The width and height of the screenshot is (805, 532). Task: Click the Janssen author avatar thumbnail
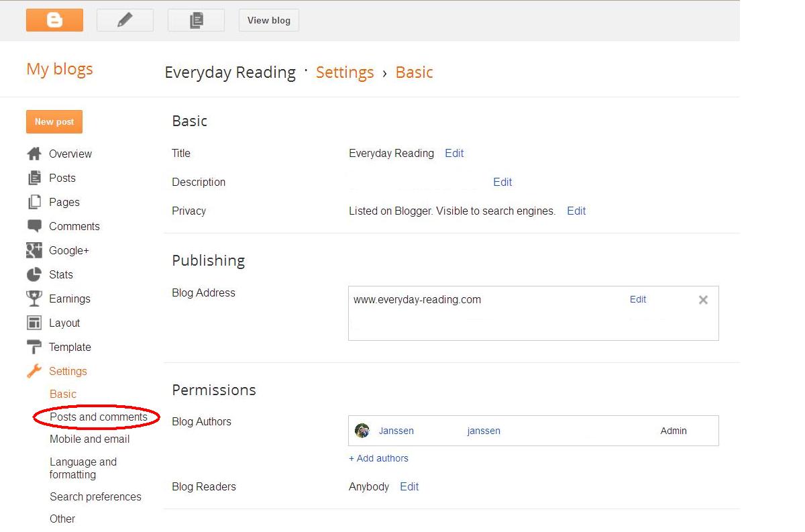(x=362, y=431)
